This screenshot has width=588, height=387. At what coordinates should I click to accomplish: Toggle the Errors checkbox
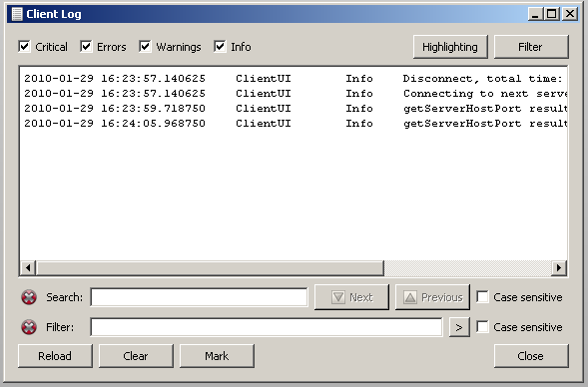pyautogui.click(x=86, y=47)
